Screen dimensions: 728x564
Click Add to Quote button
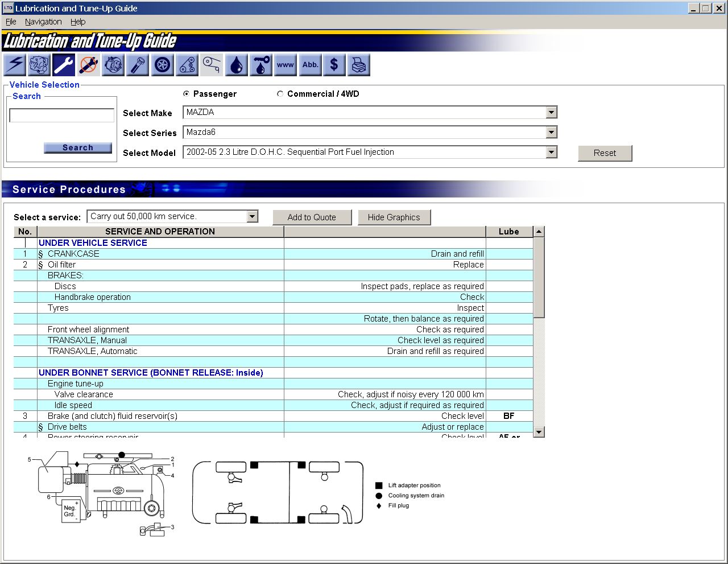point(312,217)
